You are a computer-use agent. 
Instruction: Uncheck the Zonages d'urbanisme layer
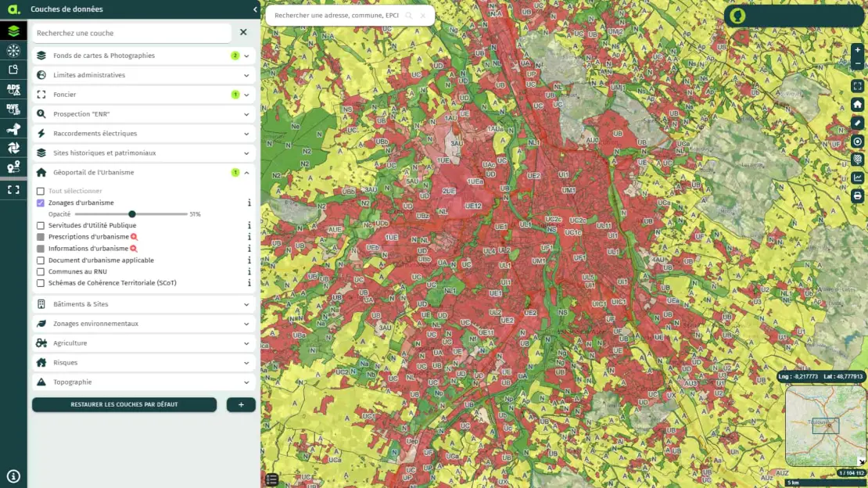[41, 203]
